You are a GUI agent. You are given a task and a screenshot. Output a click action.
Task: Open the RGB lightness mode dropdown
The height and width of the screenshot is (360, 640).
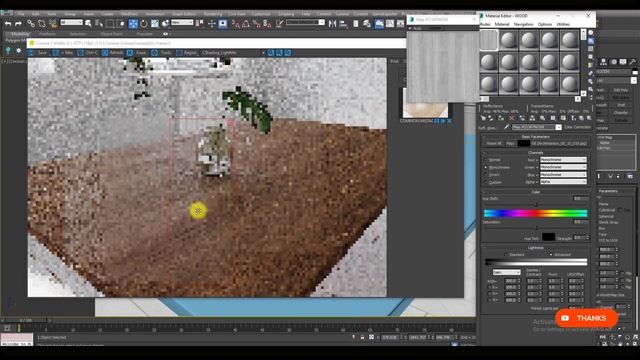tap(507, 272)
